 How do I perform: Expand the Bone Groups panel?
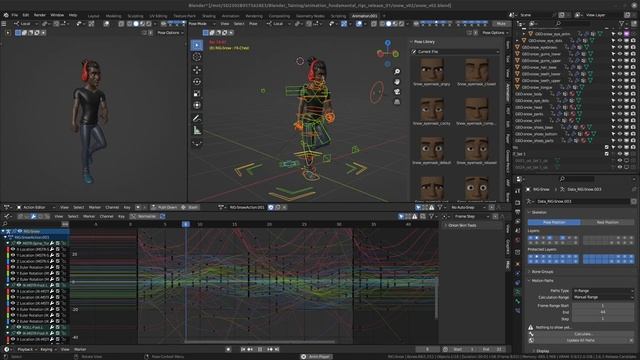click(x=541, y=271)
